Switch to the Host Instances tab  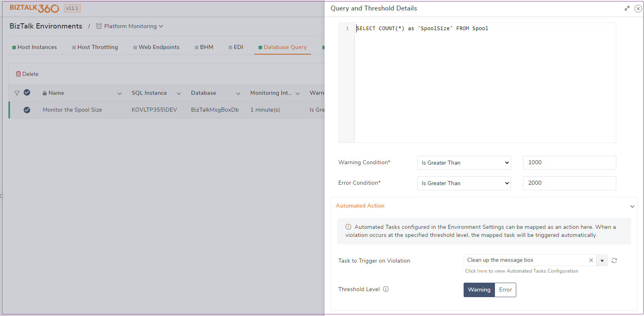[x=35, y=47]
